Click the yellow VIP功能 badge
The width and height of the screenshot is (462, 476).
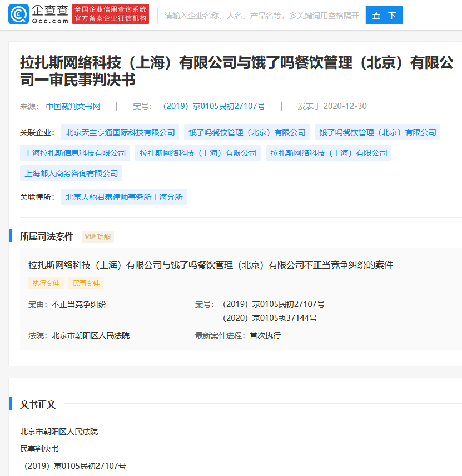97,236
